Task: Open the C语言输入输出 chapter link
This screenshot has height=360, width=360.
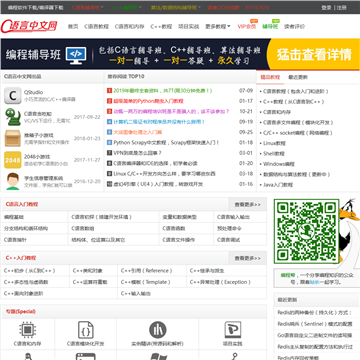Action: tap(233, 217)
